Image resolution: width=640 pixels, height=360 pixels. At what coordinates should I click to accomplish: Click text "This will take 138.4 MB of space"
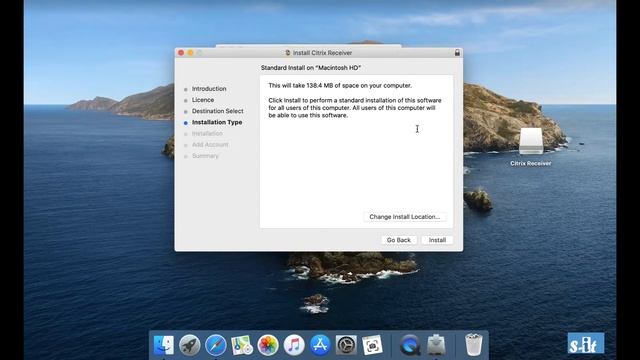point(340,85)
